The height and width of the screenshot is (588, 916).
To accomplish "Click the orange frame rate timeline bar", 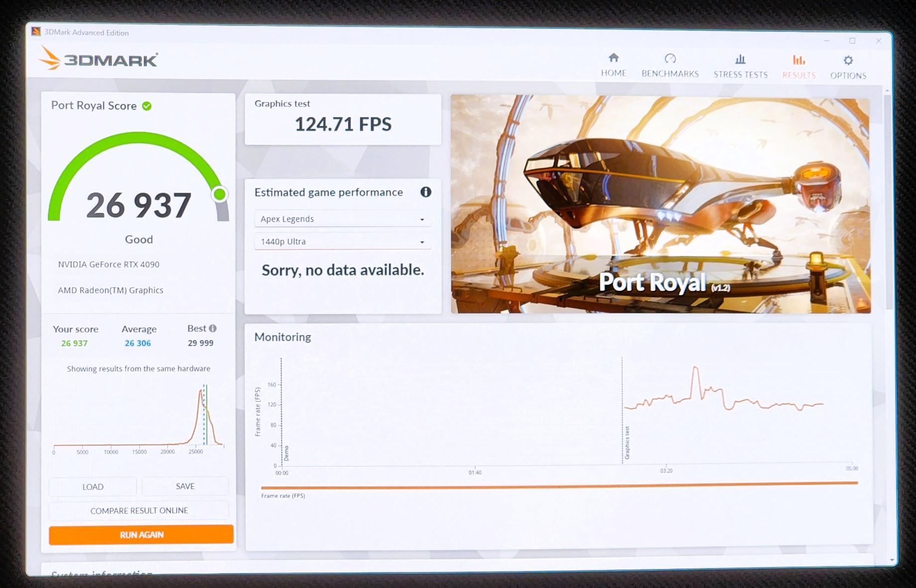I will coord(560,485).
